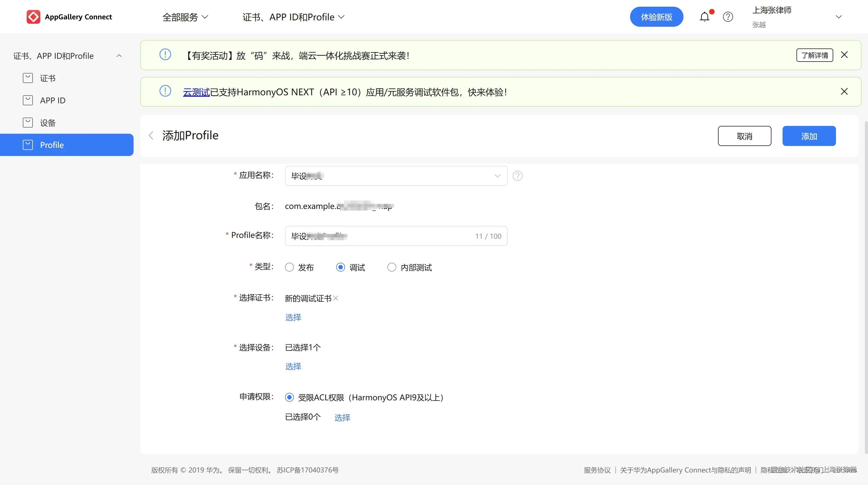Go to the APP ID sidebar item

[x=53, y=101]
